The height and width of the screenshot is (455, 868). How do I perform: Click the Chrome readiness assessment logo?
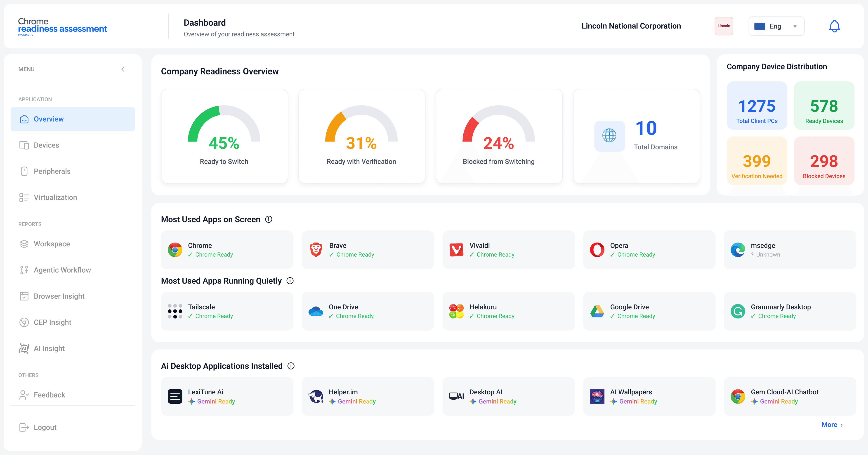coord(62,26)
